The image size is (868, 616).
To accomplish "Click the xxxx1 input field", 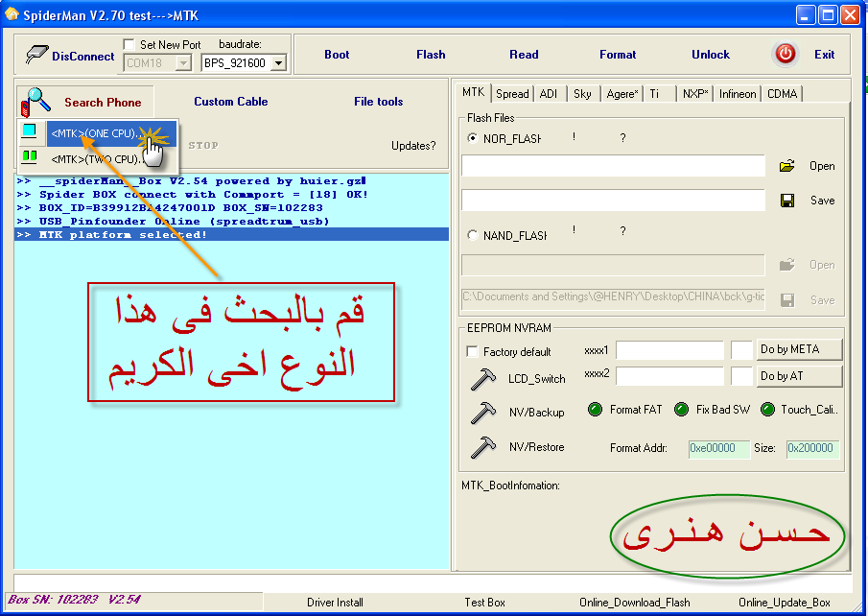I will click(x=669, y=350).
